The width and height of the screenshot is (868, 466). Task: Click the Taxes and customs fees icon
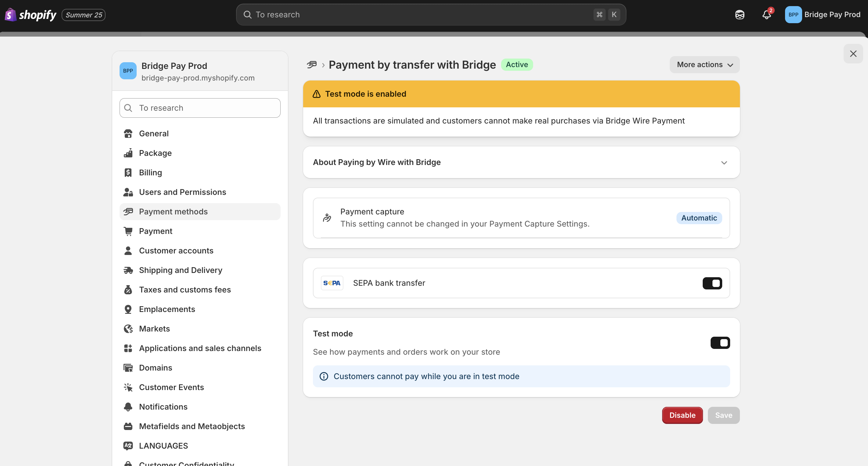(x=128, y=290)
